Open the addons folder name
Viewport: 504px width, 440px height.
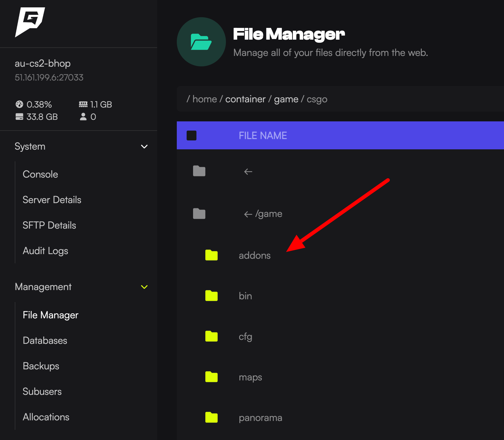click(254, 255)
